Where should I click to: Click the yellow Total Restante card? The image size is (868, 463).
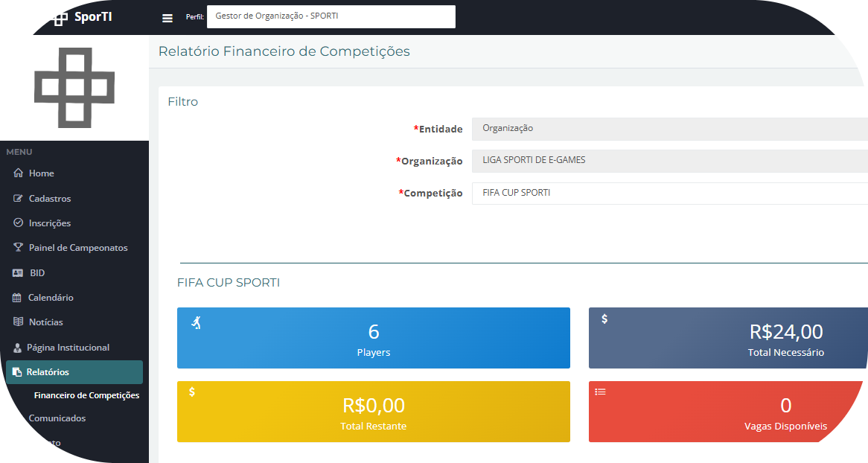(x=373, y=412)
